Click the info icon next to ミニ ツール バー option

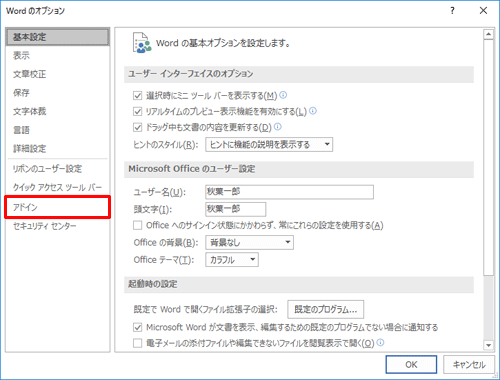(283, 95)
